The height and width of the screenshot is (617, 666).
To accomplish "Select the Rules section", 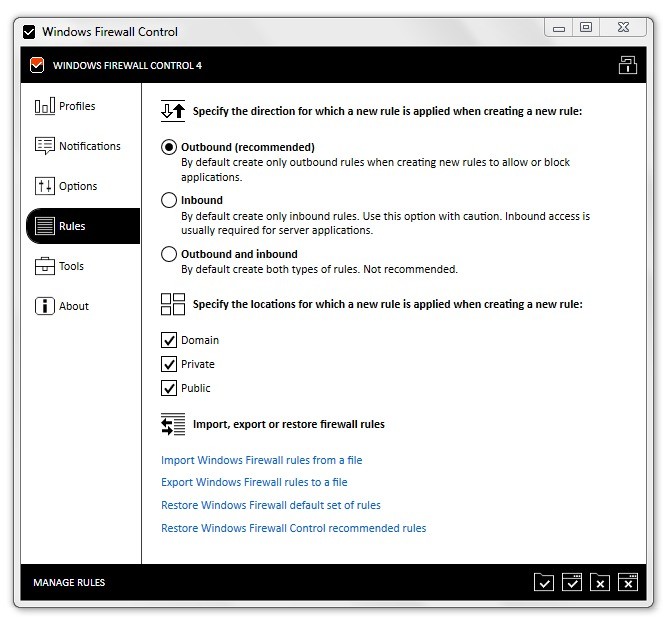I will click(x=83, y=226).
